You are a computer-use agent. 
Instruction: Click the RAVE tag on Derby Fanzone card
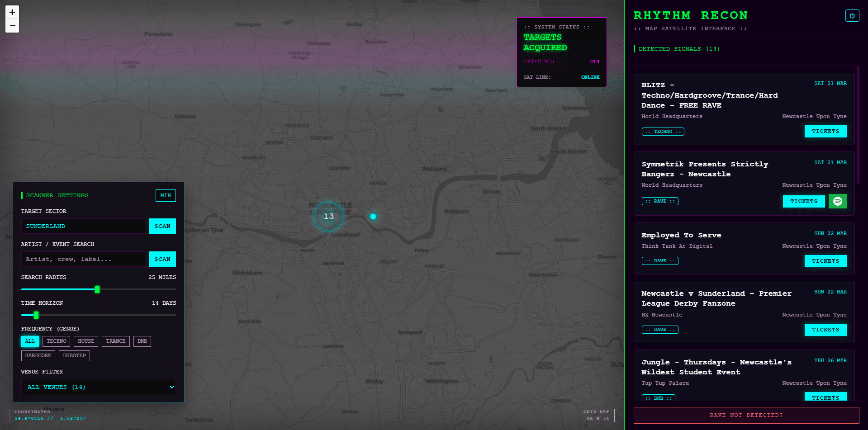[660, 330]
